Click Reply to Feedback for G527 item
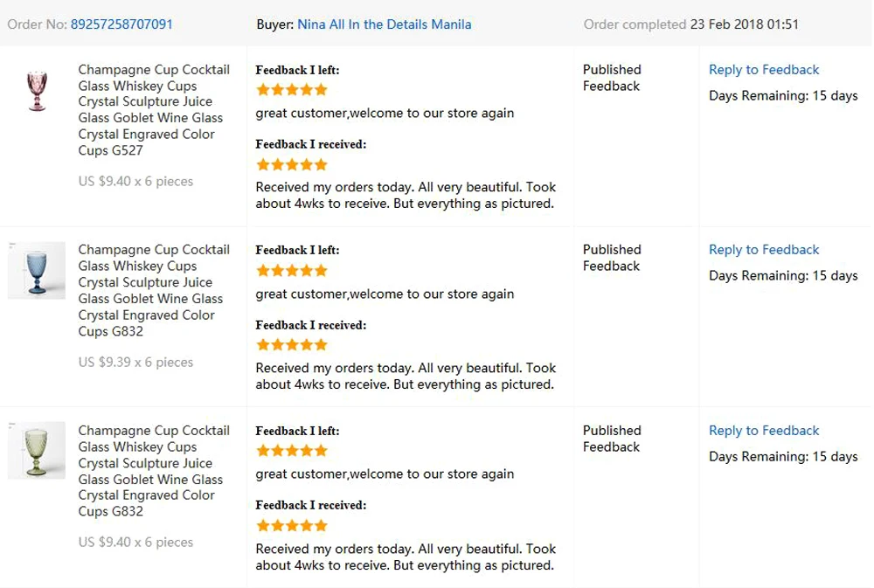874x588 pixels. point(764,70)
